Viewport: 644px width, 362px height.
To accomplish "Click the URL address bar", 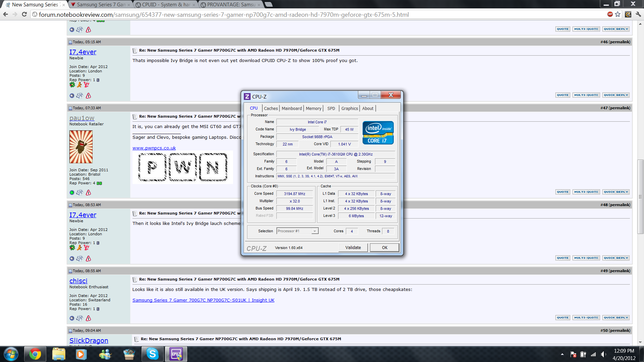I will [319, 14].
